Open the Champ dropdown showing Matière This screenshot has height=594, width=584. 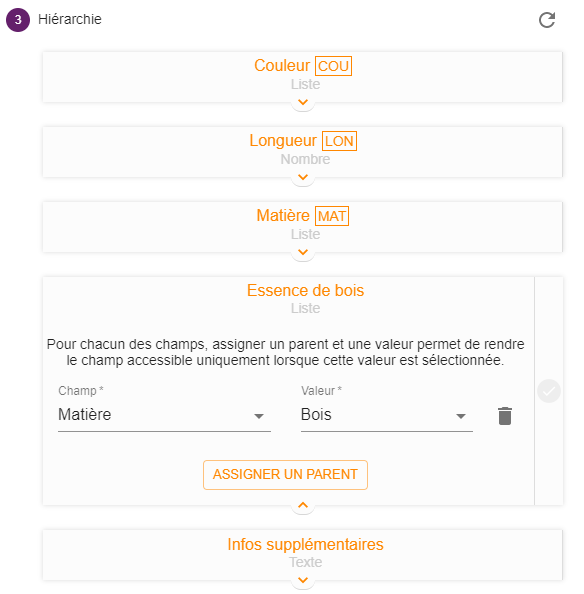coord(164,415)
